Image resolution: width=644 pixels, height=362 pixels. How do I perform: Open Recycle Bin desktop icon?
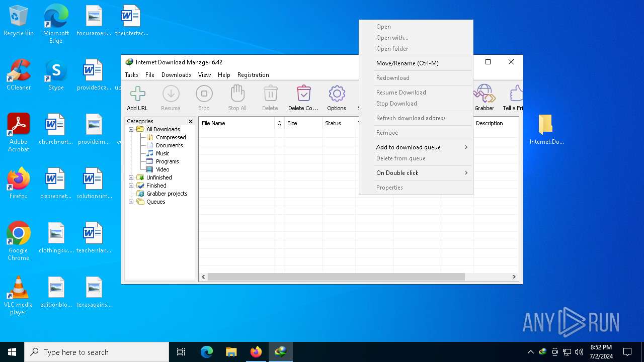19,21
